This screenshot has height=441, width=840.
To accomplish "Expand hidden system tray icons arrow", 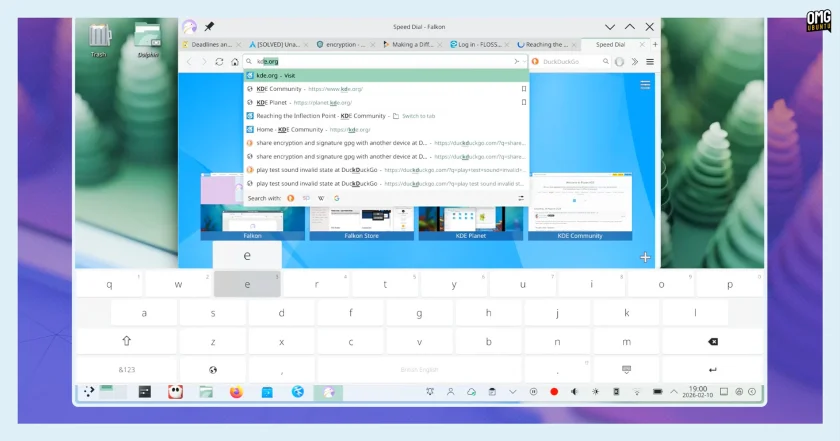I will pyautogui.click(x=674, y=392).
